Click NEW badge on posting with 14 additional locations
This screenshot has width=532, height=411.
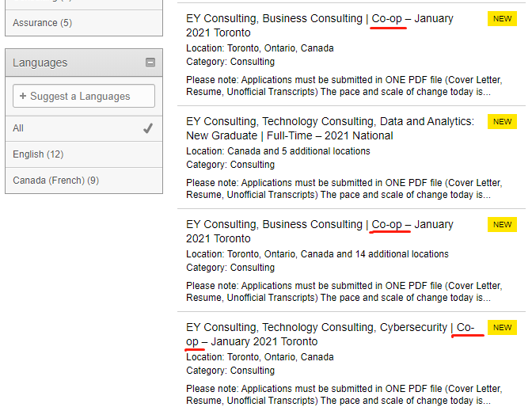502,225
